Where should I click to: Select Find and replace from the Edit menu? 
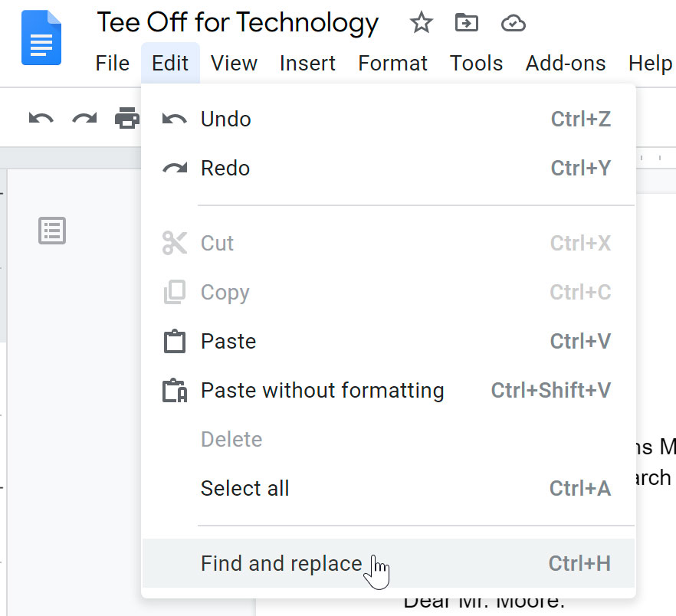(x=281, y=562)
